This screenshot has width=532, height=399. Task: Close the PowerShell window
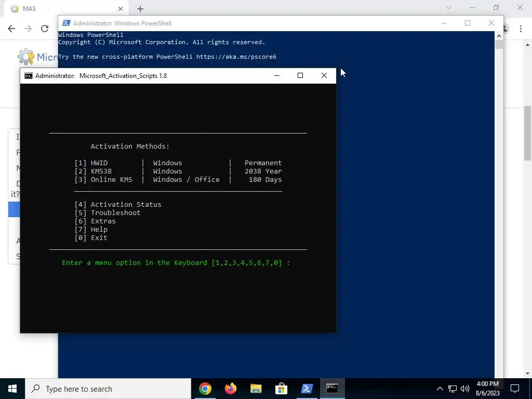(491, 23)
